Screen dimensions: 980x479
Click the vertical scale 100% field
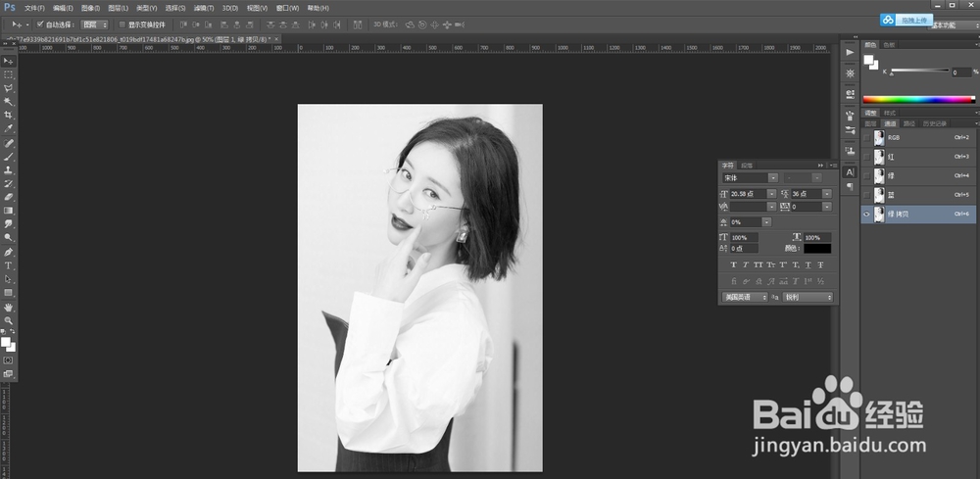(744, 237)
